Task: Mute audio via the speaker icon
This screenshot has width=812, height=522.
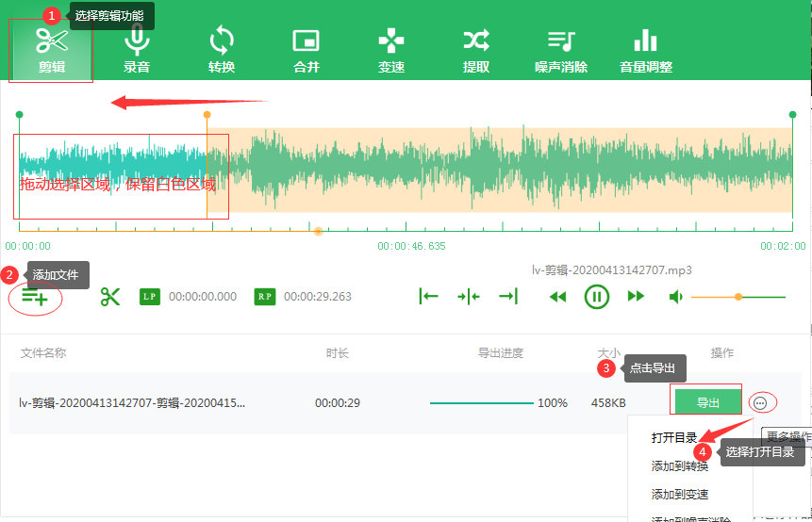Action: click(676, 297)
